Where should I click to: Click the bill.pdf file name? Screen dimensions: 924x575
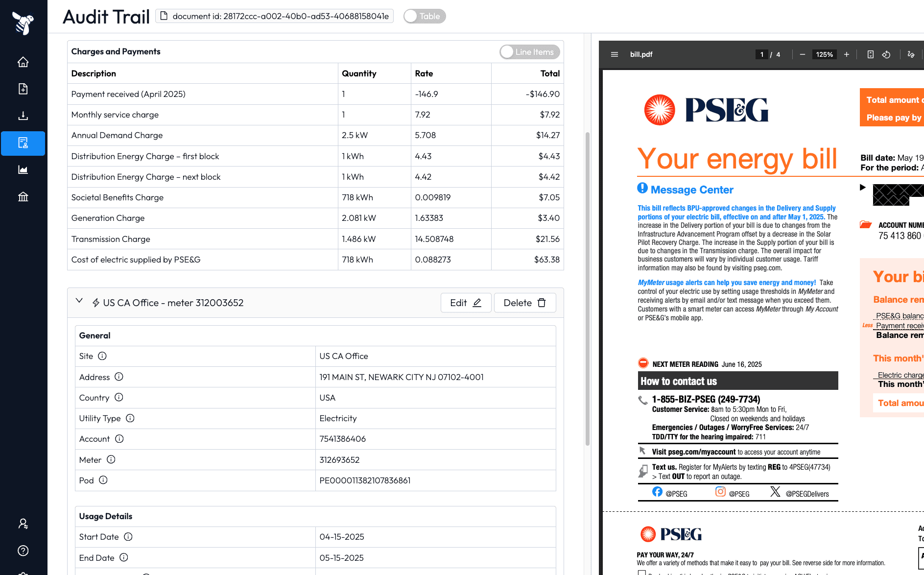[641, 54]
